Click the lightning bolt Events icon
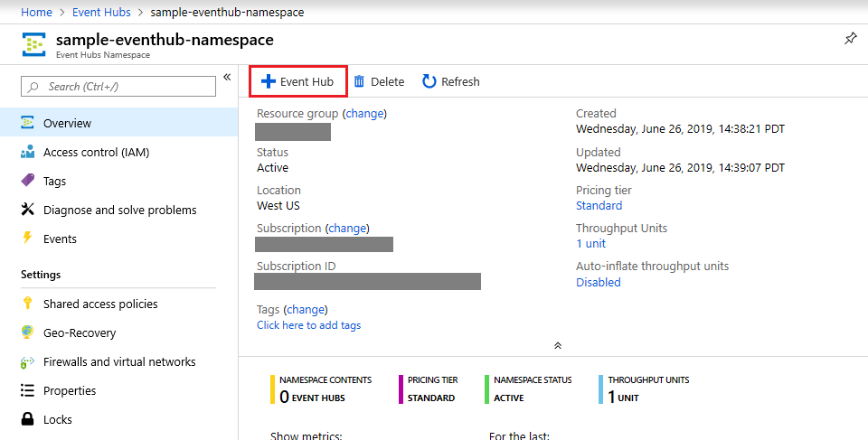 [27, 238]
